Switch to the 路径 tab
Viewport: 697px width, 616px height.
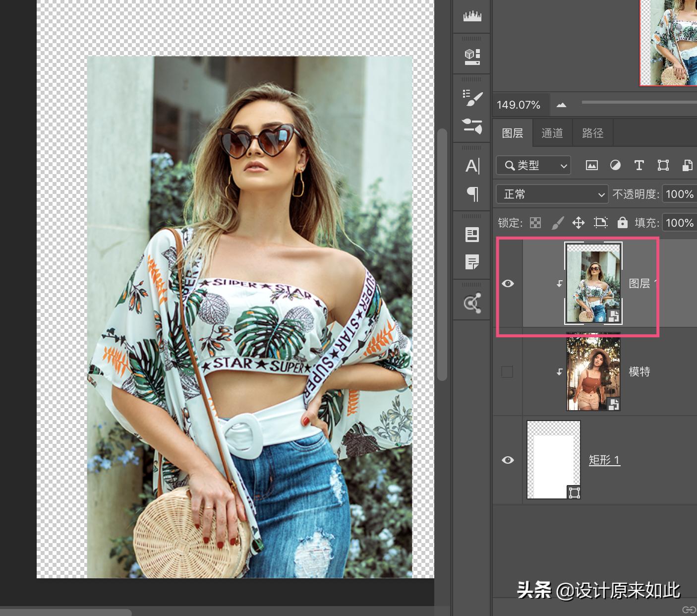click(592, 133)
